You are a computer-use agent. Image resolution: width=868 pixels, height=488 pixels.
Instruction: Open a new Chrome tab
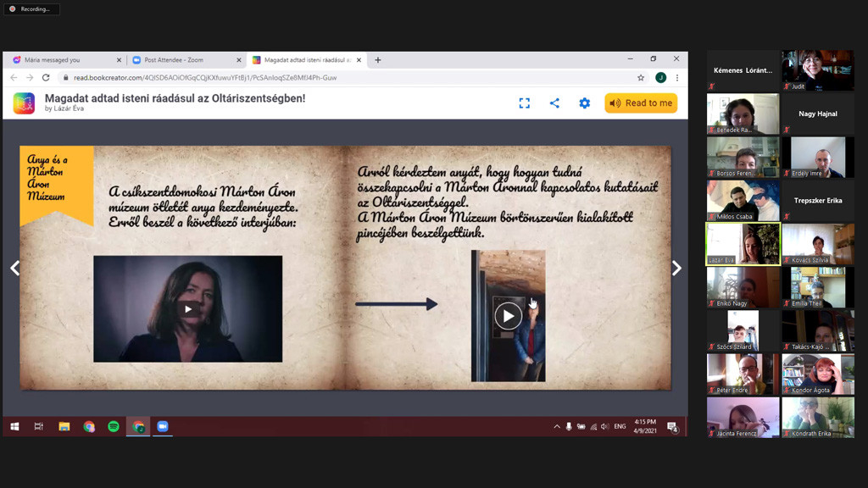click(x=378, y=60)
